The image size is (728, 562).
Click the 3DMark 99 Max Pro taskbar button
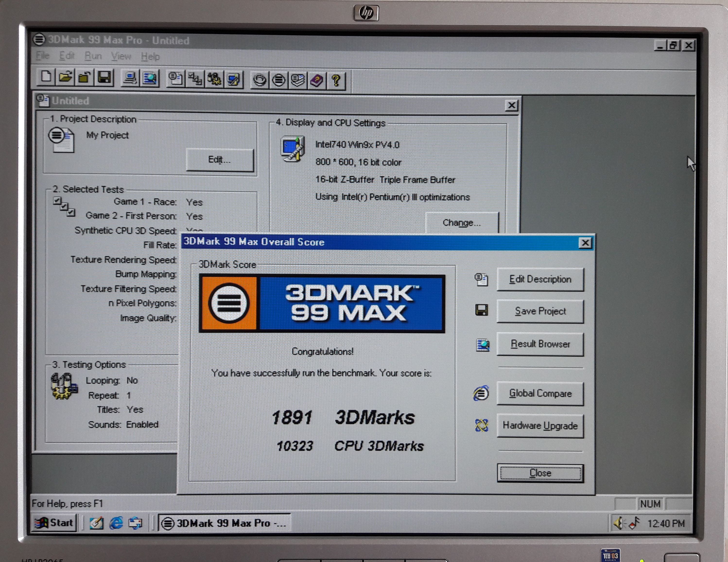[224, 523]
